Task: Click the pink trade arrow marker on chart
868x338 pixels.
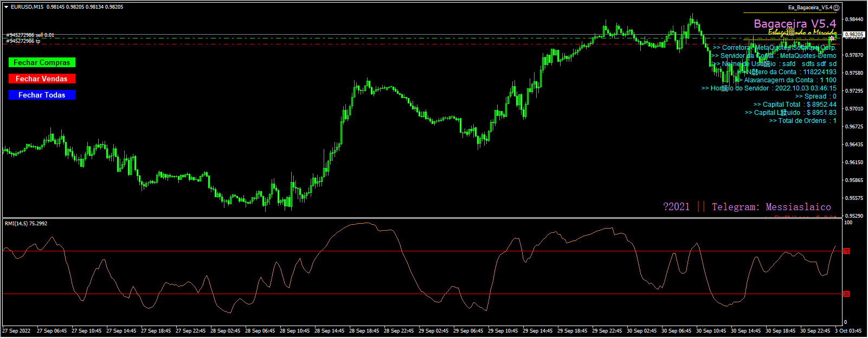Action: click(x=832, y=38)
